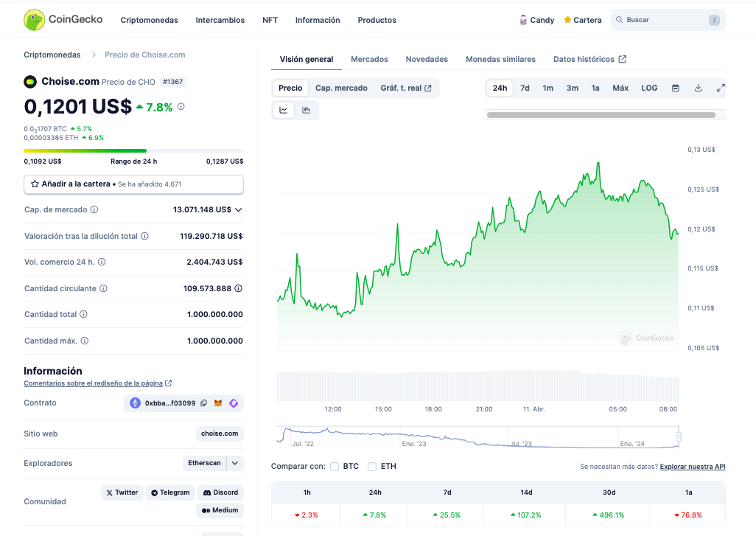Open the Discord community link

pos(220,493)
